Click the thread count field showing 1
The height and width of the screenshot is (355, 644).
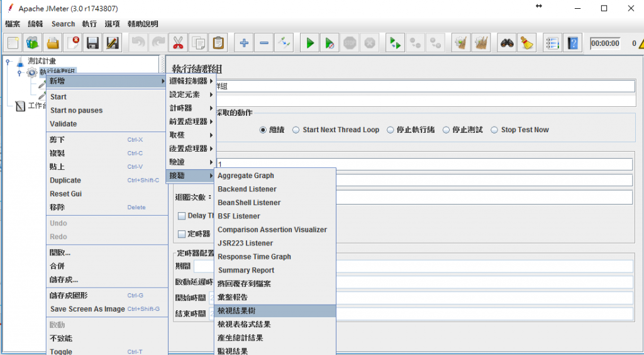(425, 164)
